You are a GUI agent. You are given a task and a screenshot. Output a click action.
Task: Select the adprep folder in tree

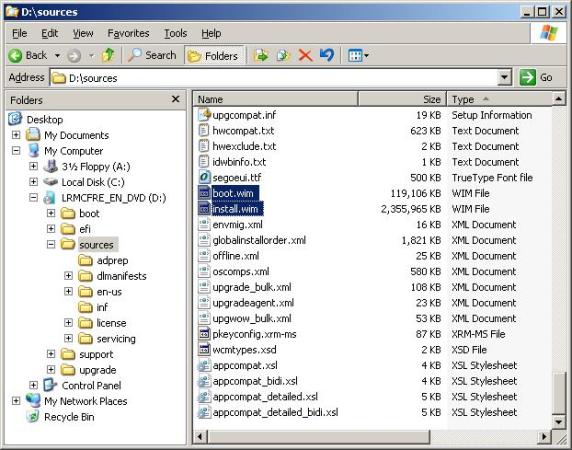112,260
